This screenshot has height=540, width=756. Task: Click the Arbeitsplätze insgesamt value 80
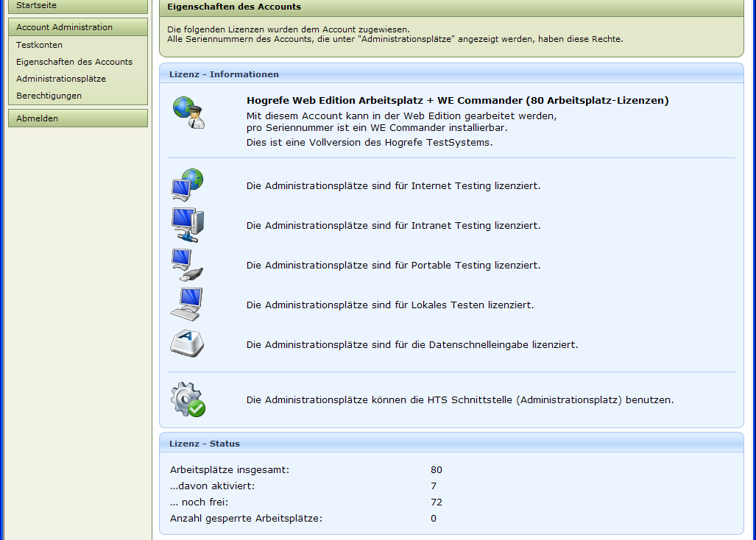pyautogui.click(x=437, y=470)
